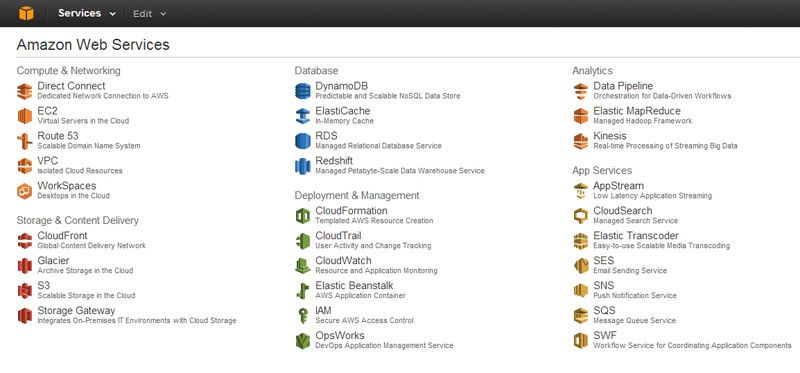
Task: Open the Glacier service link
Action: 53,261
